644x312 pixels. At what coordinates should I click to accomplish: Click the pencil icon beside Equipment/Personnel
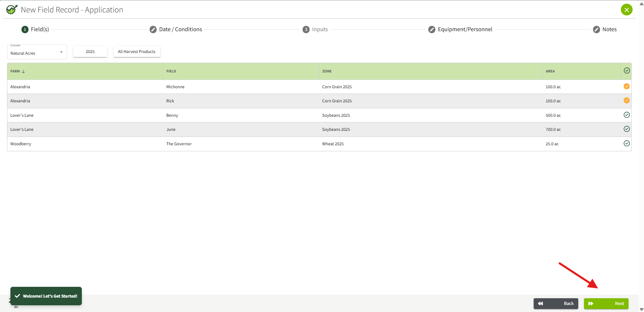tap(432, 30)
